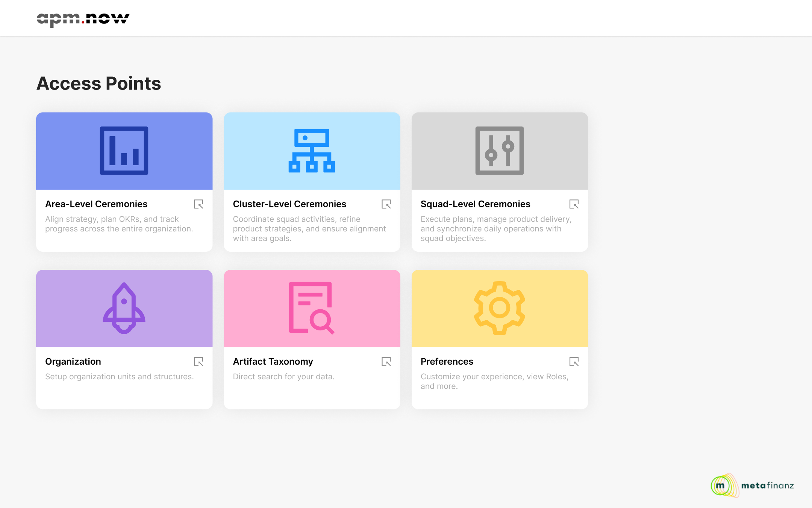Click the metafinanz logo at bottom right
This screenshot has height=508, width=812.
point(752,485)
